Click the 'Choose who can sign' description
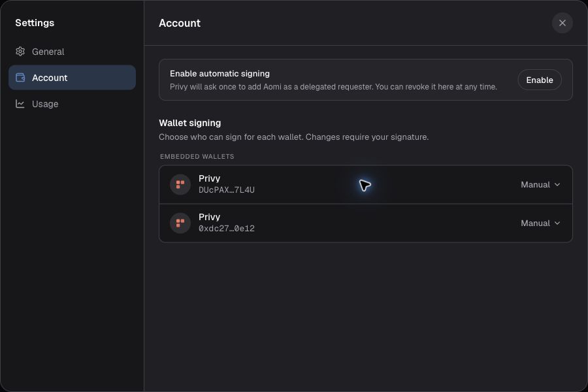This screenshot has height=392, width=588. 293,137
